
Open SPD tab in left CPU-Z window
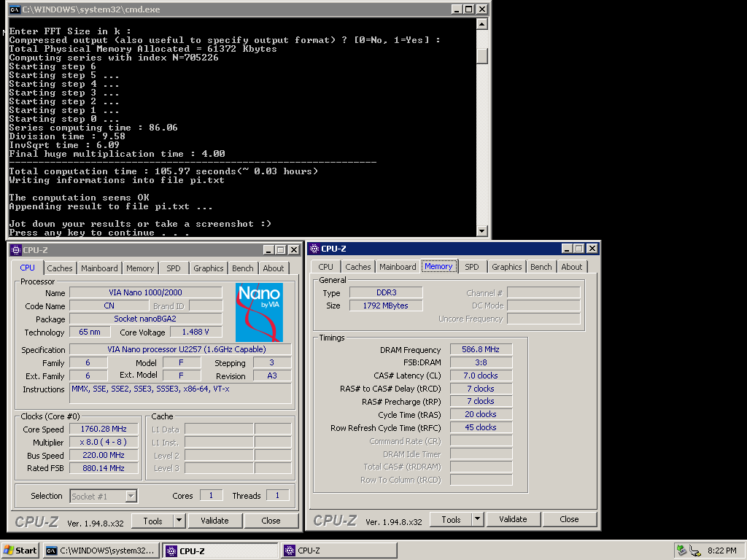174,268
